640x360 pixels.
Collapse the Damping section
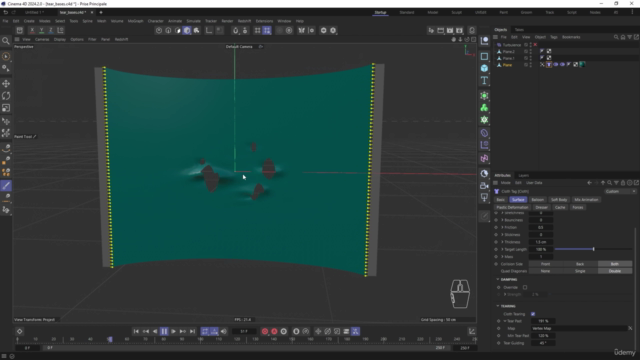click(498, 279)
